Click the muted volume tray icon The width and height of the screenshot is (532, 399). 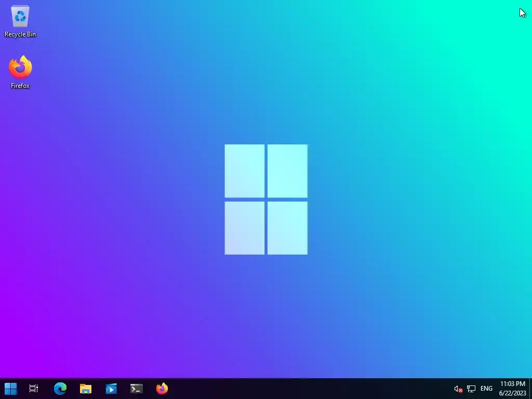point(458,389)
